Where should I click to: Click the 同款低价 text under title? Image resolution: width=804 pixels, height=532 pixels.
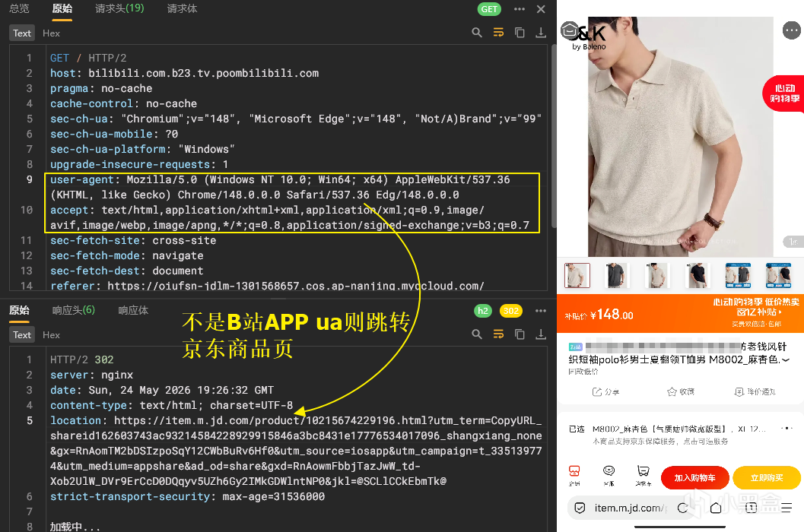(583, 372)
